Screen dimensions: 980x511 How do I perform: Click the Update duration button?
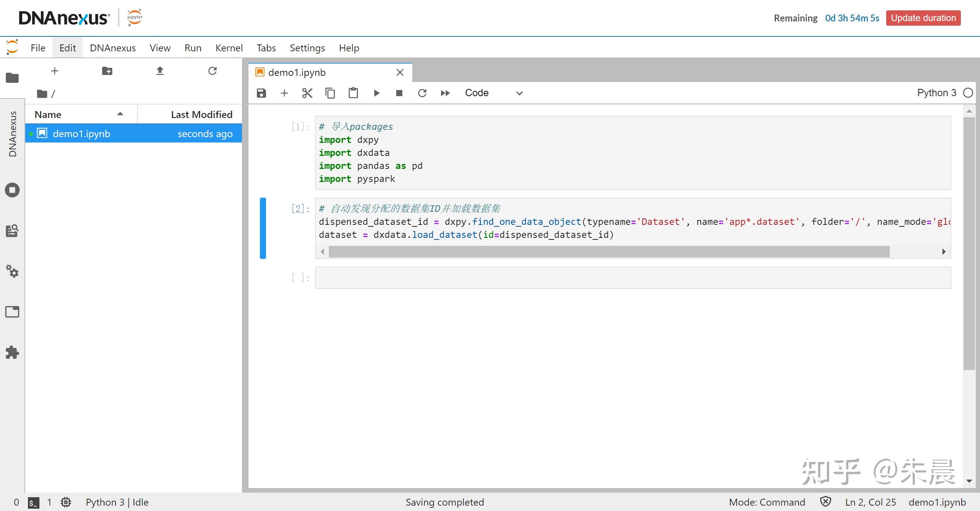(x=923, y=18)
